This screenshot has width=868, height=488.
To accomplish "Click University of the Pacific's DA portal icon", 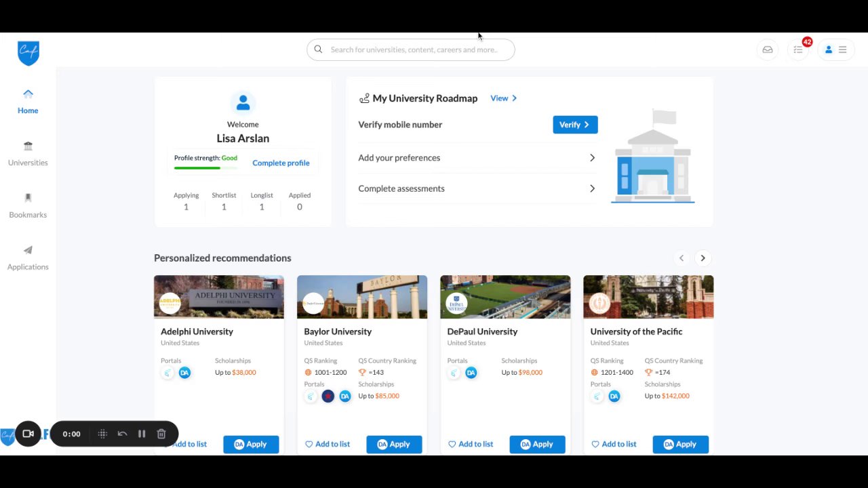I will click(614, 396).
